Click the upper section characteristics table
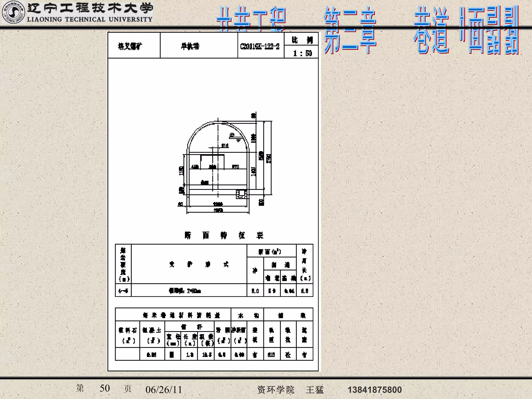Viewport: 532px width, 399px height. (214, 270)
